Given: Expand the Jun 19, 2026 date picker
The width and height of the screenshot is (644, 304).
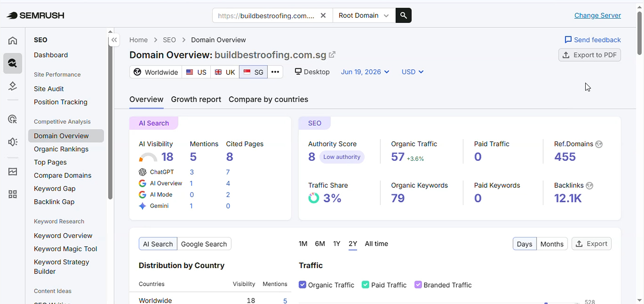Looking at the screenshot, I should click(x=365, y=72).
